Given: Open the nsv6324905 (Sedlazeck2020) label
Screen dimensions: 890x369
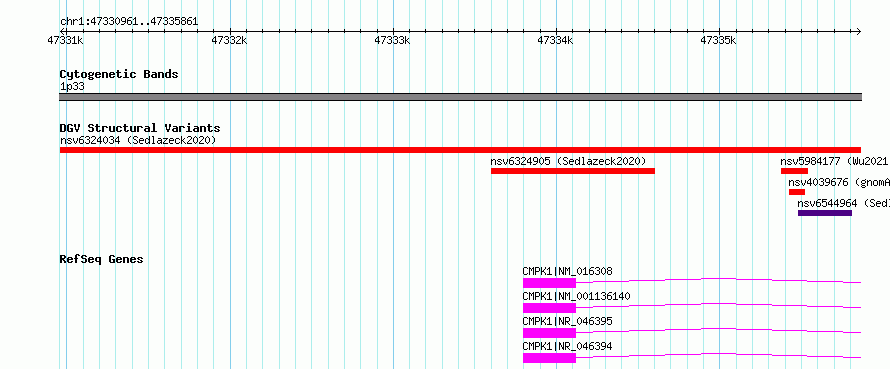Looking at the screenshot, I should coord(568,161).
